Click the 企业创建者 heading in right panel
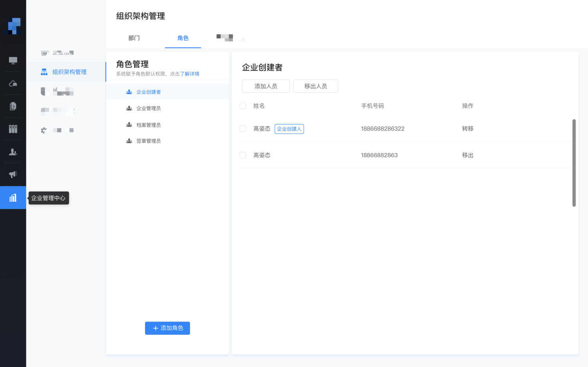This screenshot has width=588, height=367. (262, 67)
